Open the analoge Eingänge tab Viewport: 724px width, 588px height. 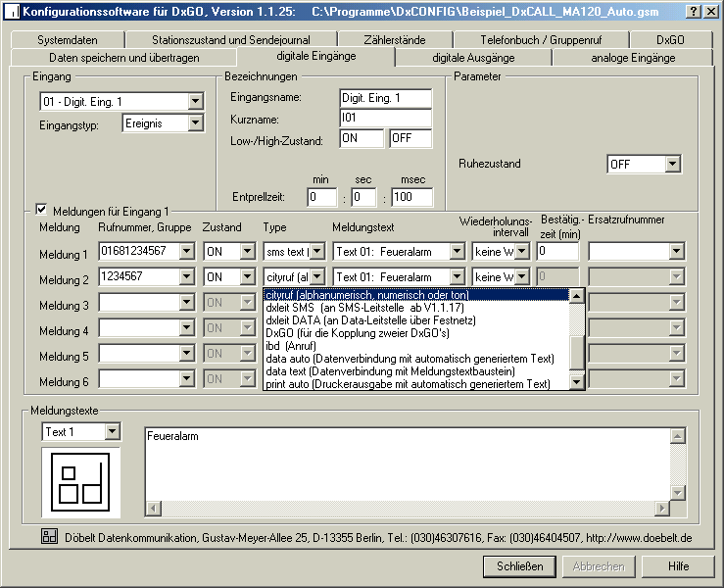[633, 58]
